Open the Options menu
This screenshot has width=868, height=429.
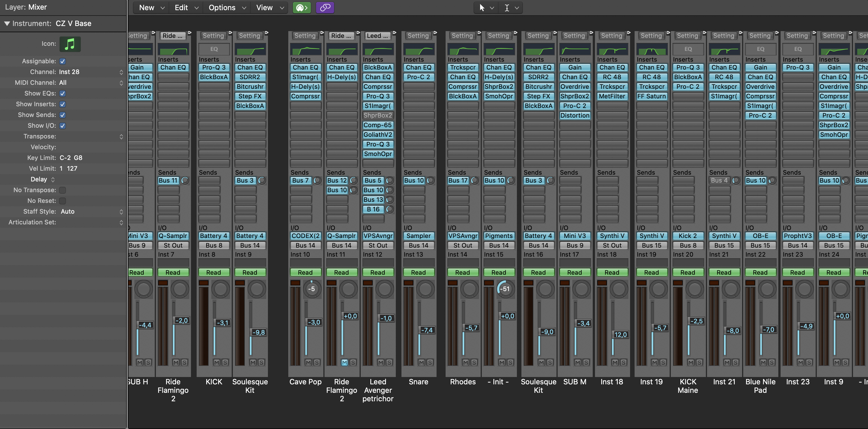(x=227, y=7)
